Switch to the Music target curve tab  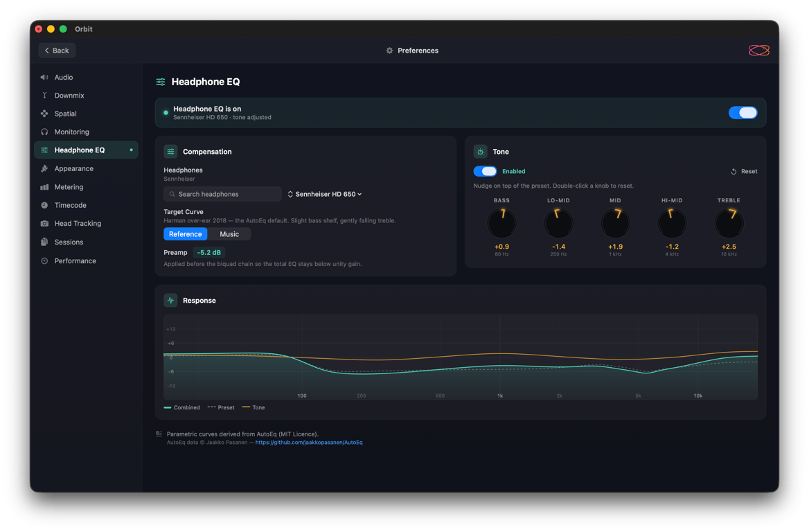point(229,234)
